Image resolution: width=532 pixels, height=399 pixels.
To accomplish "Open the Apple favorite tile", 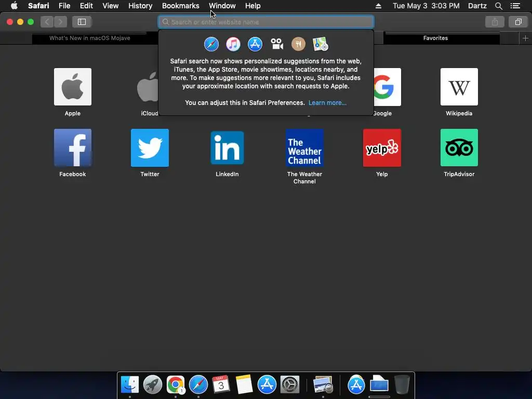I will [73, 87].
